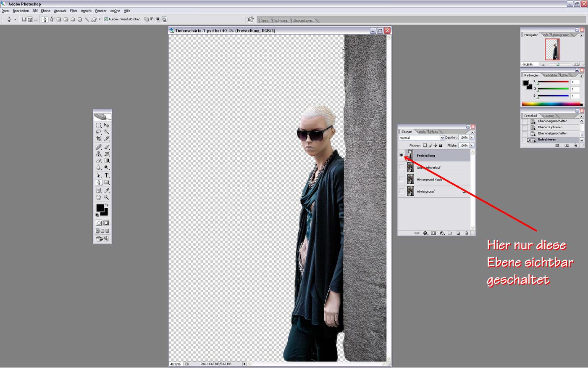Select the Lasso tool

98,132
